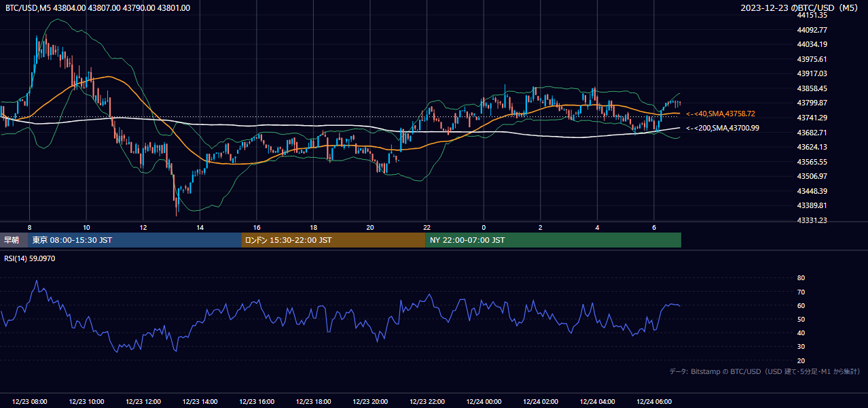The image size is (868, 408).
Task: Click the 200 SMA label showing 43700.99
Action: pos(723,128)
